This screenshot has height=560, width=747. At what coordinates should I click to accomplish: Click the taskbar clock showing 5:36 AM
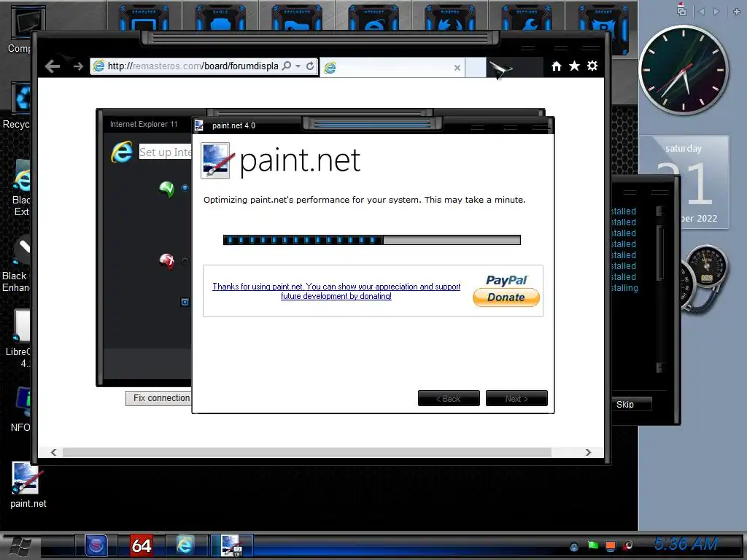point(686,544)
